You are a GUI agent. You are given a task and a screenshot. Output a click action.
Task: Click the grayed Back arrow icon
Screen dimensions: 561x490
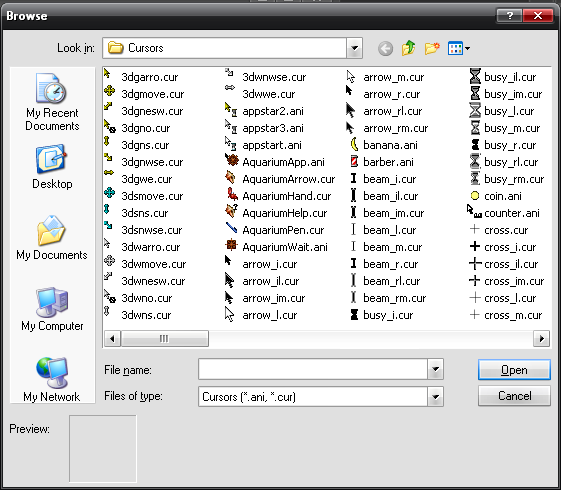click(x=385, y=48)
